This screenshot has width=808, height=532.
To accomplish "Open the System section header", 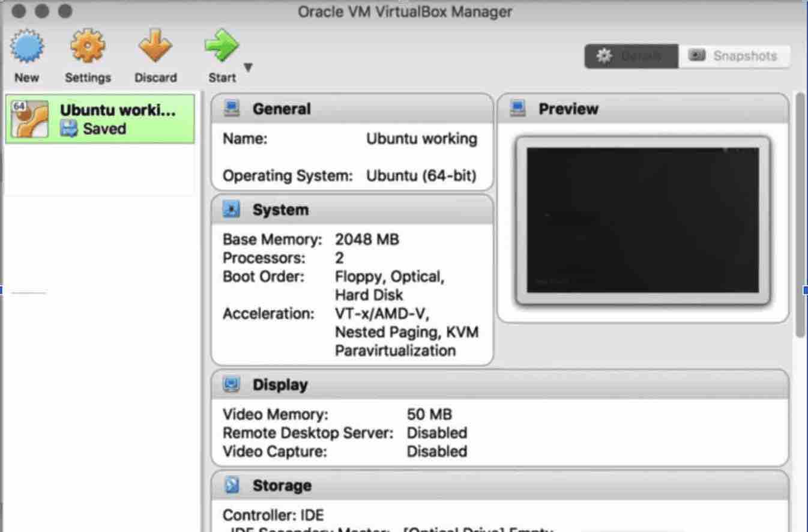I will (352, 210).
